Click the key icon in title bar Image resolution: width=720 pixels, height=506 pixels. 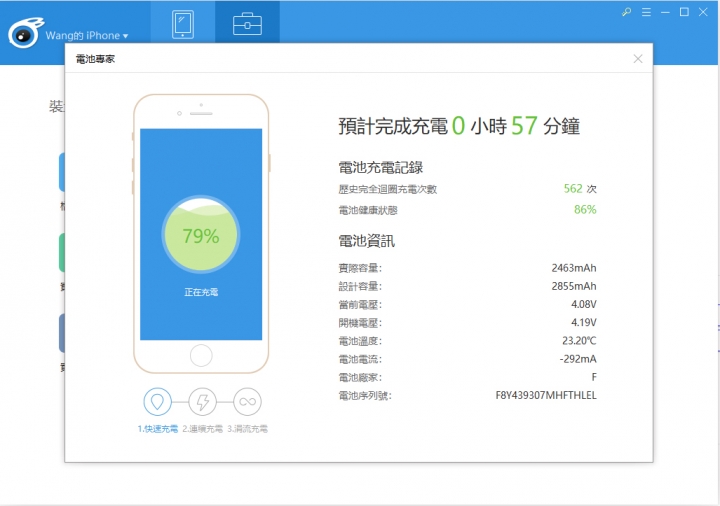coord(626,12)
